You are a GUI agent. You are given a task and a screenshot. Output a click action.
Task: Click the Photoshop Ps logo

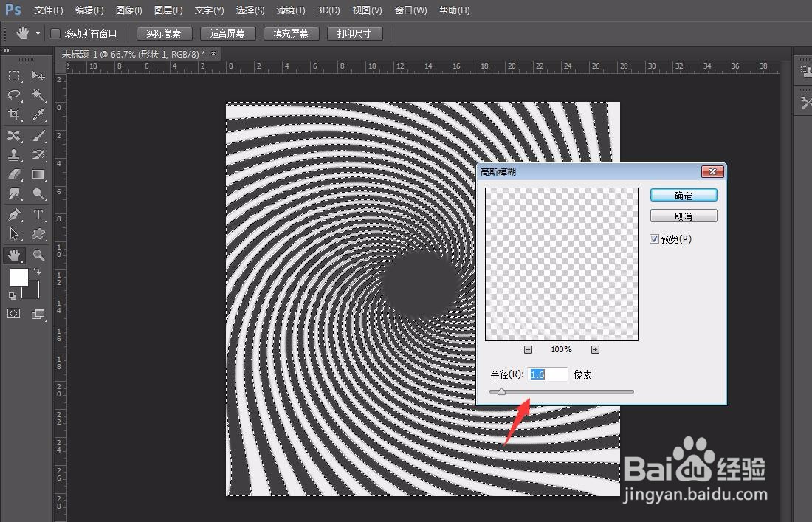pos(13,10)
